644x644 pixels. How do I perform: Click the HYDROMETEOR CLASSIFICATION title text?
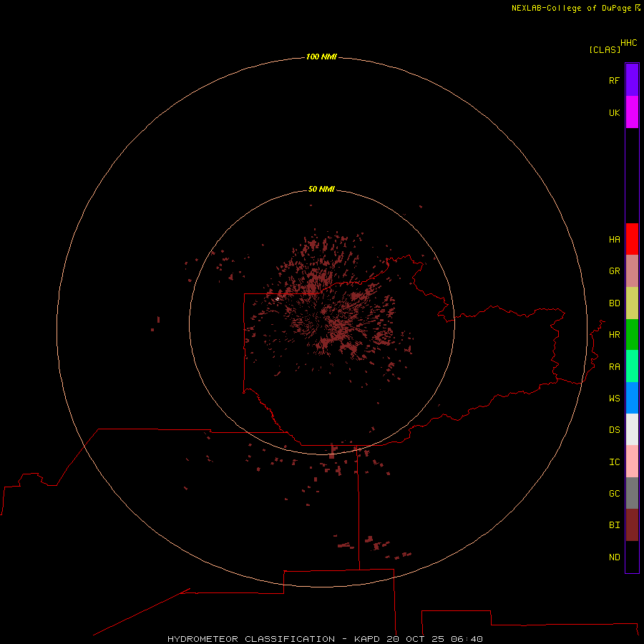pyautogui.click(x=251, y=639)
